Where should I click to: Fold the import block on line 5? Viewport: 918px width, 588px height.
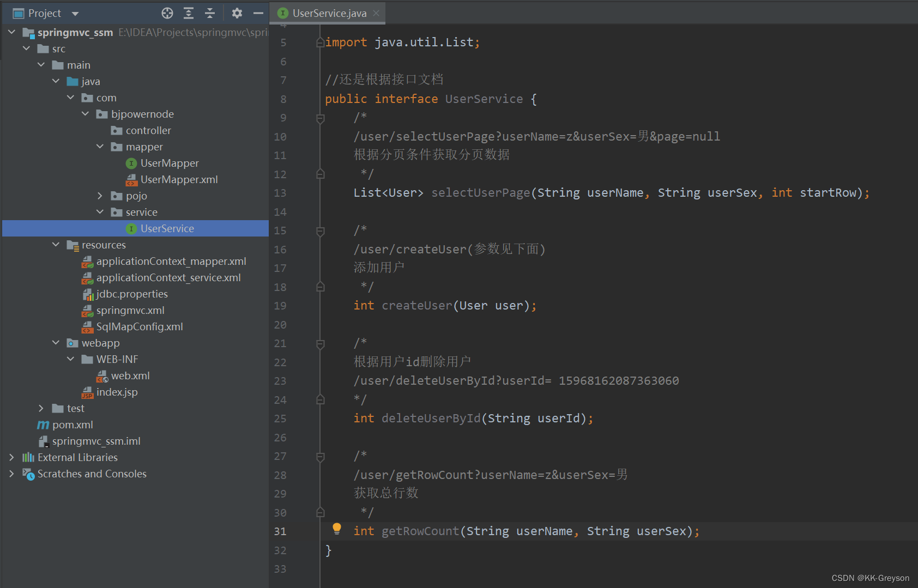[x=321, y=43]
